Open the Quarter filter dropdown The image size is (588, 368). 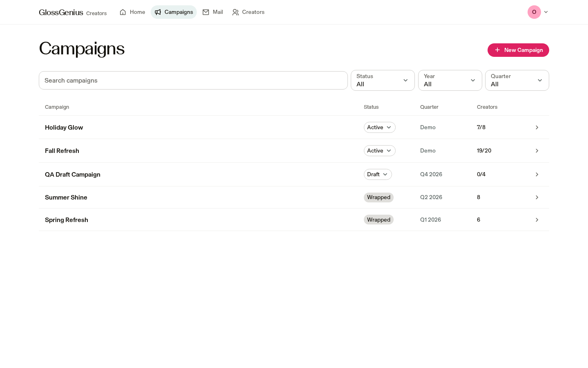(517, 81)
